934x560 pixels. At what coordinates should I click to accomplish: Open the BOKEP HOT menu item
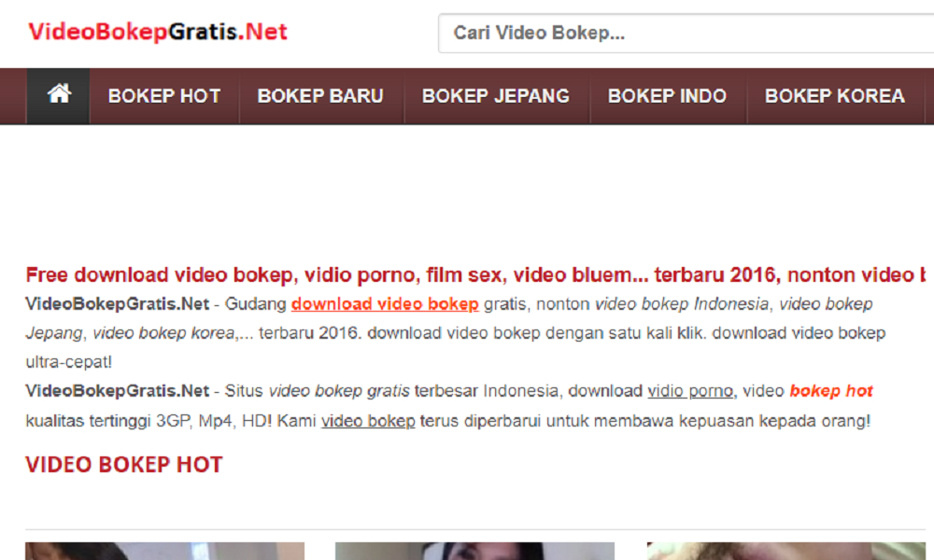[x=164, y=94]
